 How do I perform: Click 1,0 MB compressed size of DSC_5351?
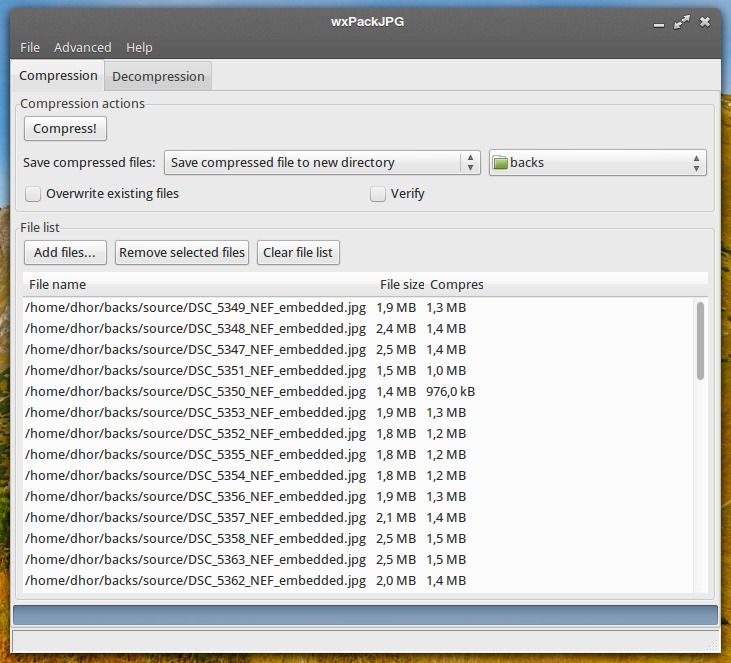[446, 371]
